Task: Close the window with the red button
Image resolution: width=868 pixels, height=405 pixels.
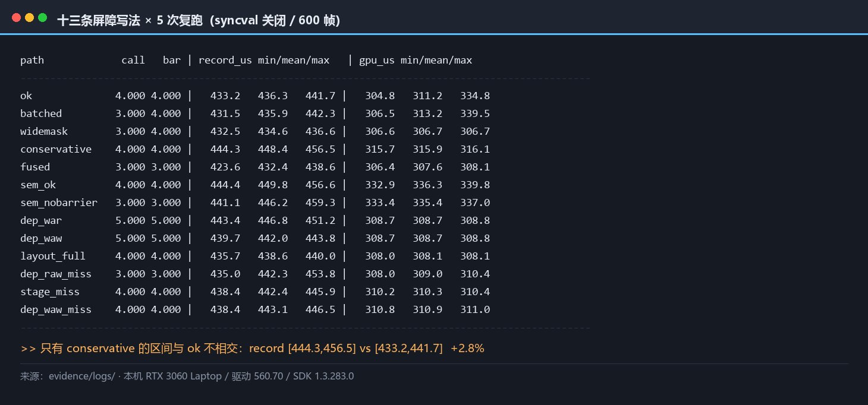Action: [x=16, y=18]
